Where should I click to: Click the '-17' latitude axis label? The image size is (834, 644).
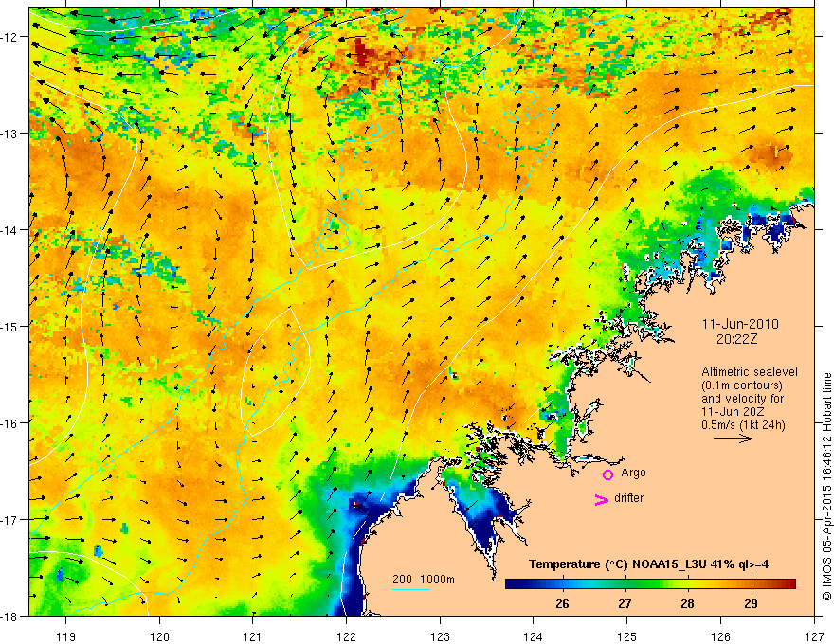[x=9, y=520]
